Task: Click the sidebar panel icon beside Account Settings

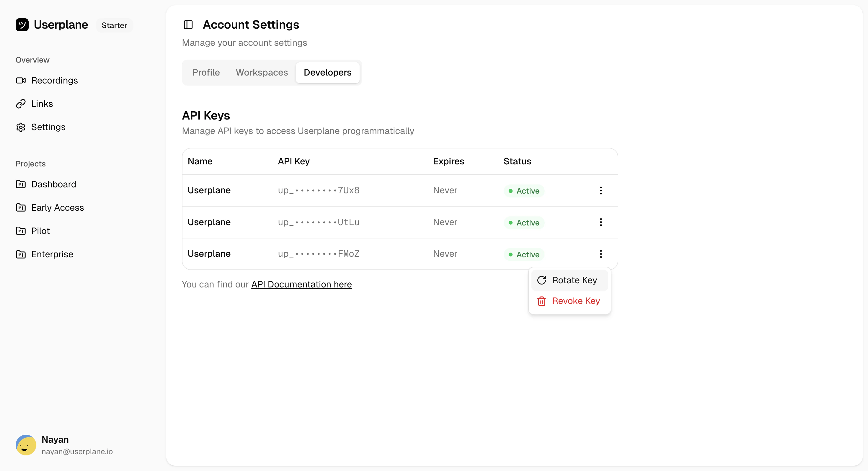Action: [x=188, y=24]
